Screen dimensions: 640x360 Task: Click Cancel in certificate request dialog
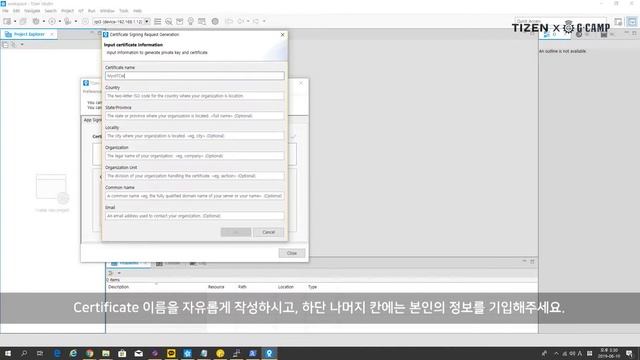[x=268, y=232]
